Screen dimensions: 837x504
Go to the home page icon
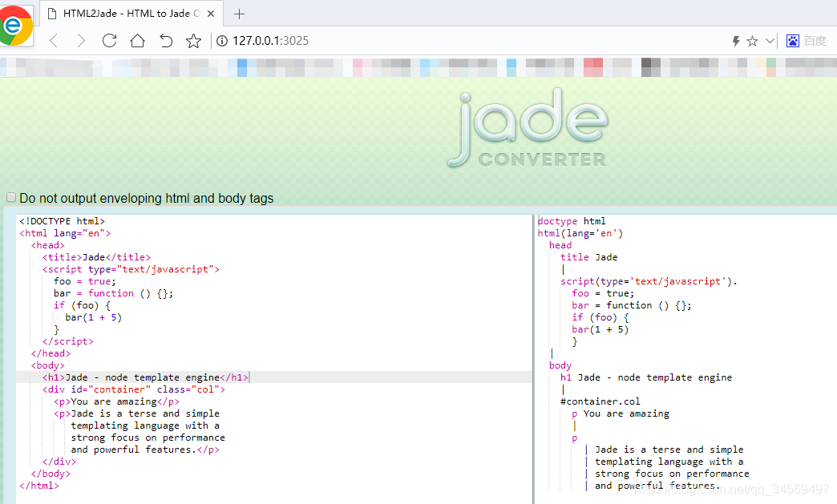point(137,41)
